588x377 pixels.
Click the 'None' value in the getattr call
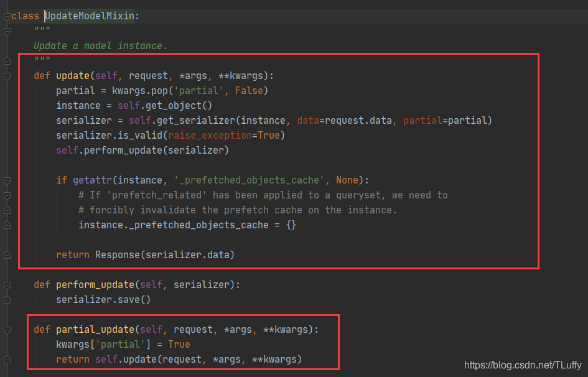tap(347, 180)
